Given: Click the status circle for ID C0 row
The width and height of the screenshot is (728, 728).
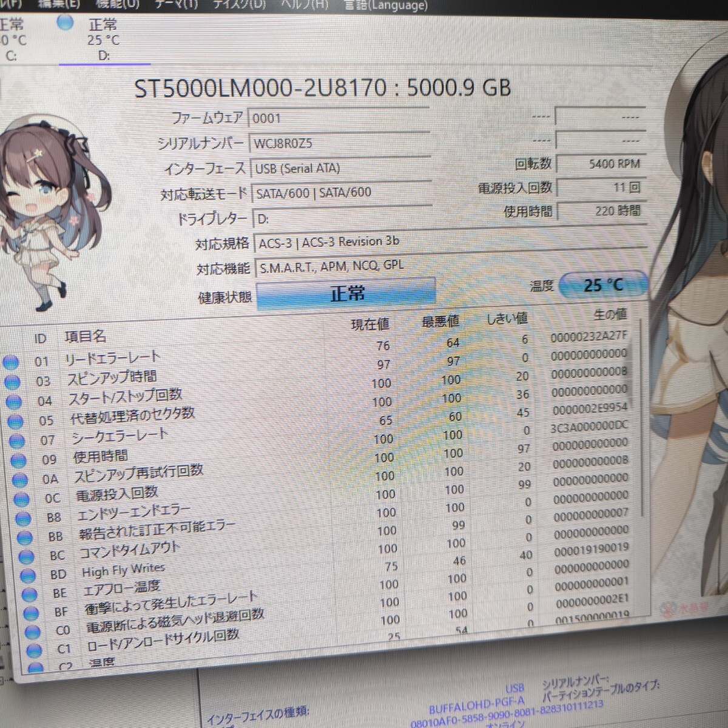Looking at the screenshot, I should (33, 632).
